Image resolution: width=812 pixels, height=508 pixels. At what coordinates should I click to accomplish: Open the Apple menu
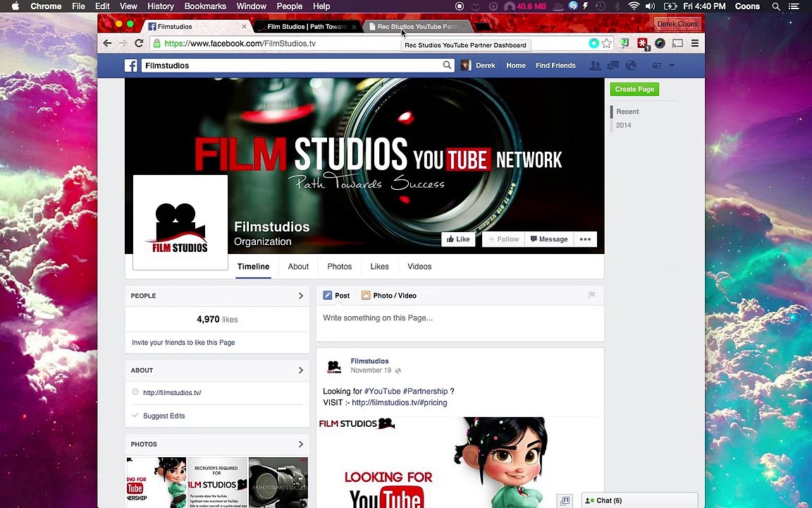pyautogui.click(x=15, y=6)
